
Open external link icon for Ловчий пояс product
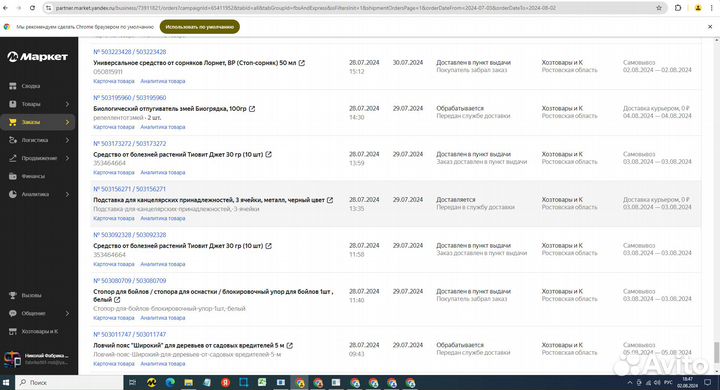(290, 345)
